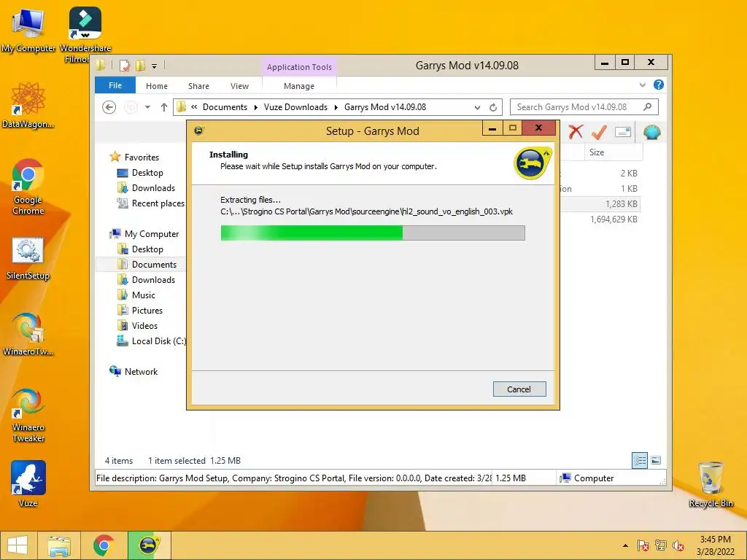Select Videos folder in navigation pane
The image size is (747, 560).
(144, 326)
